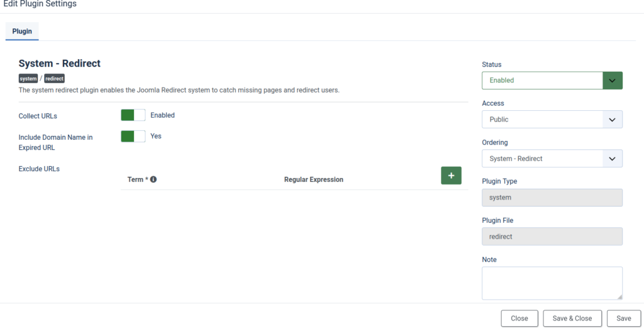Image resolution: width=644 pixels, height=328 pixels.
Task: Click the info icon beside Term
Action: coord(153,179)
